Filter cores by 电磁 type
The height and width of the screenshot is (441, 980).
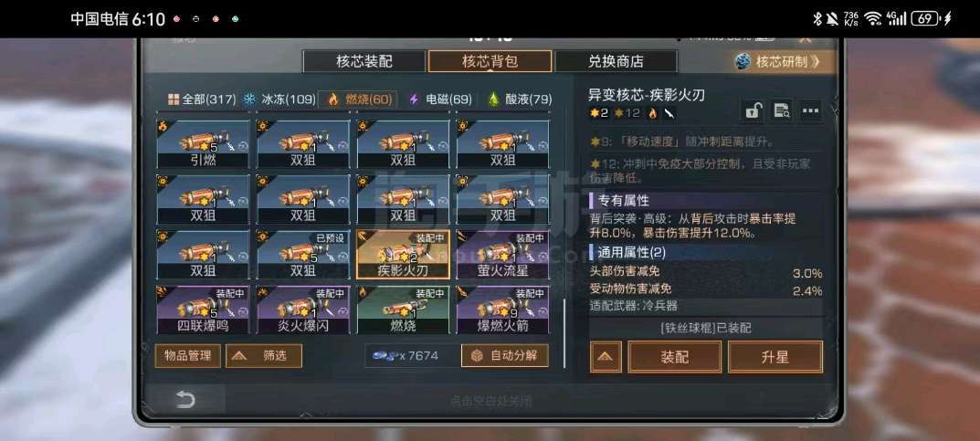click(440, 100)
